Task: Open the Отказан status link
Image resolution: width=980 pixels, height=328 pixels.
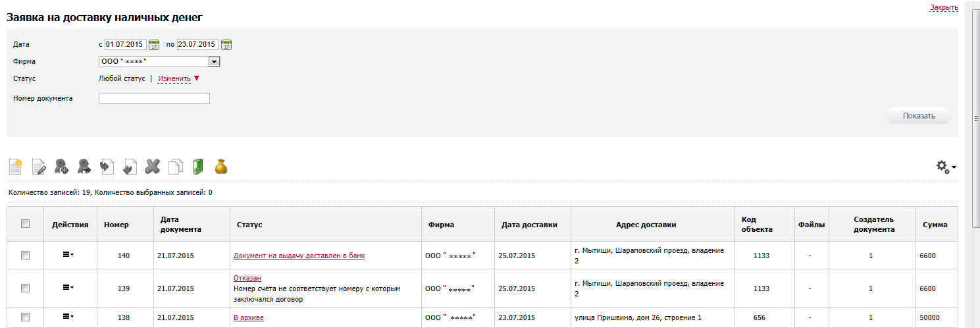Action: [x=247, y=278]
